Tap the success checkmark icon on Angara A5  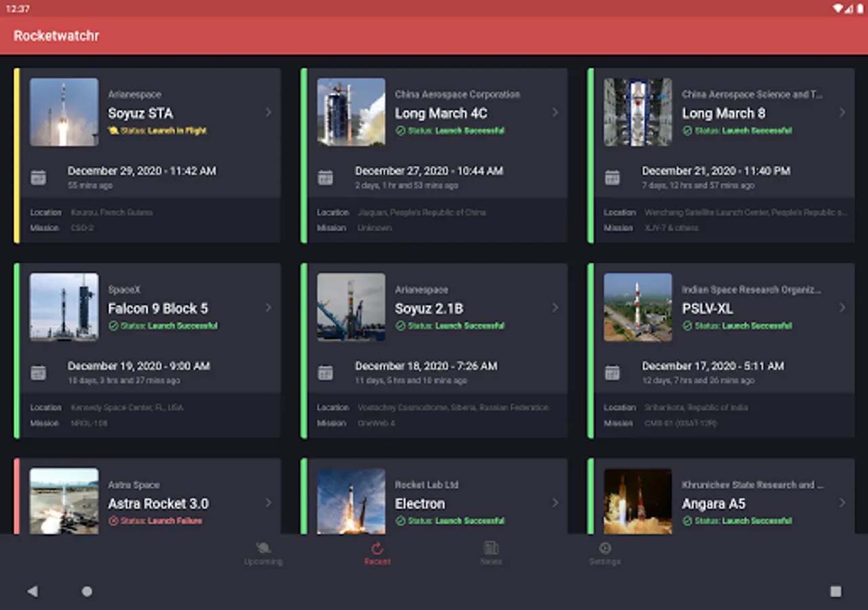tap(687, 521)
